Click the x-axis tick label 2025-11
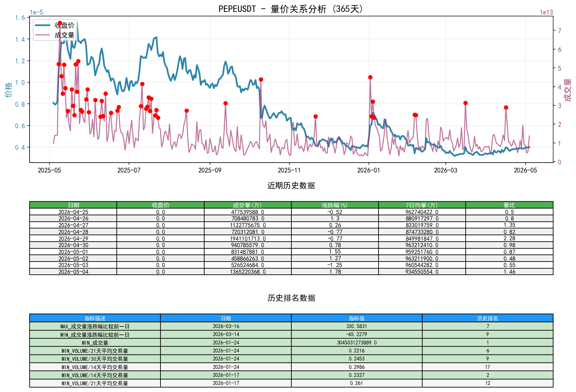The image size is (576, 392). point(289,170)
